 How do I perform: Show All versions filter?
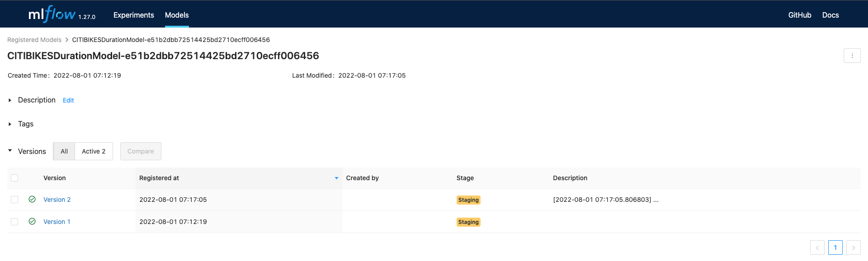pyautogui.click(x=64, y=151)
